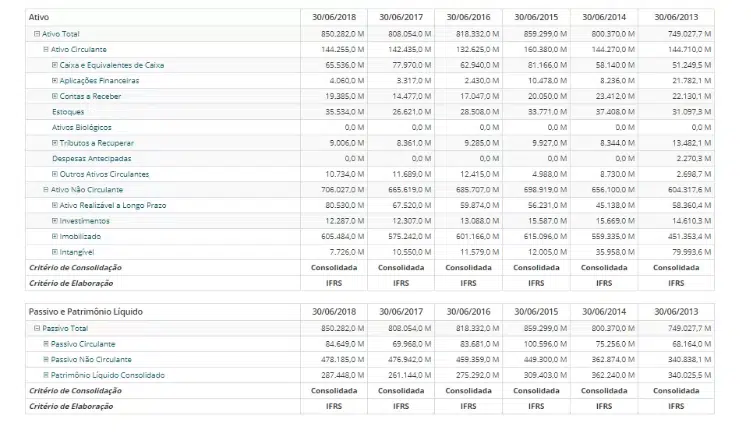Expand the Investimentos row
This screenshot has height=436, width=751.
tap(55, 220)
